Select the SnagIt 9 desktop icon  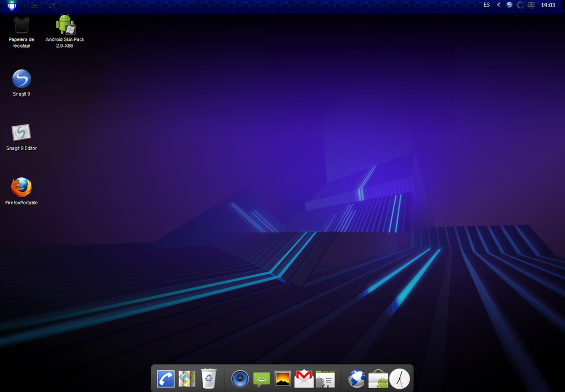coord(21,83)
